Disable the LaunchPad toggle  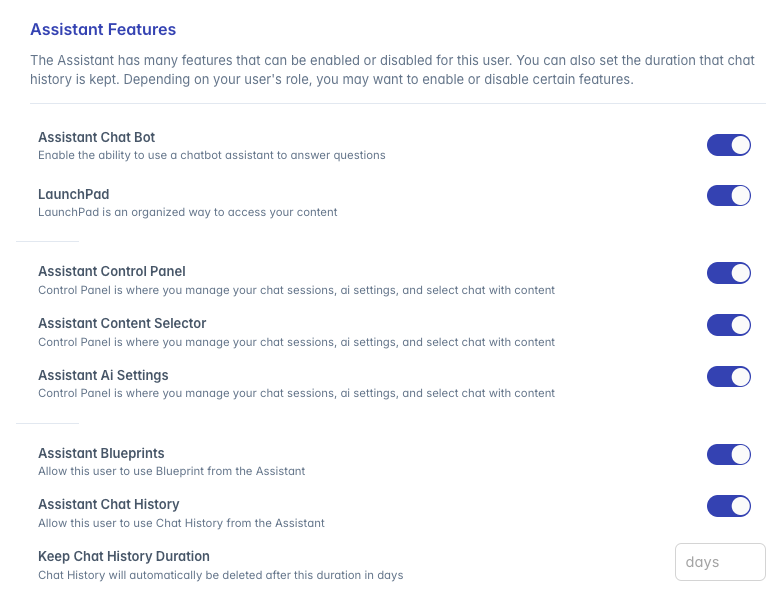click(x=728, y=195)
